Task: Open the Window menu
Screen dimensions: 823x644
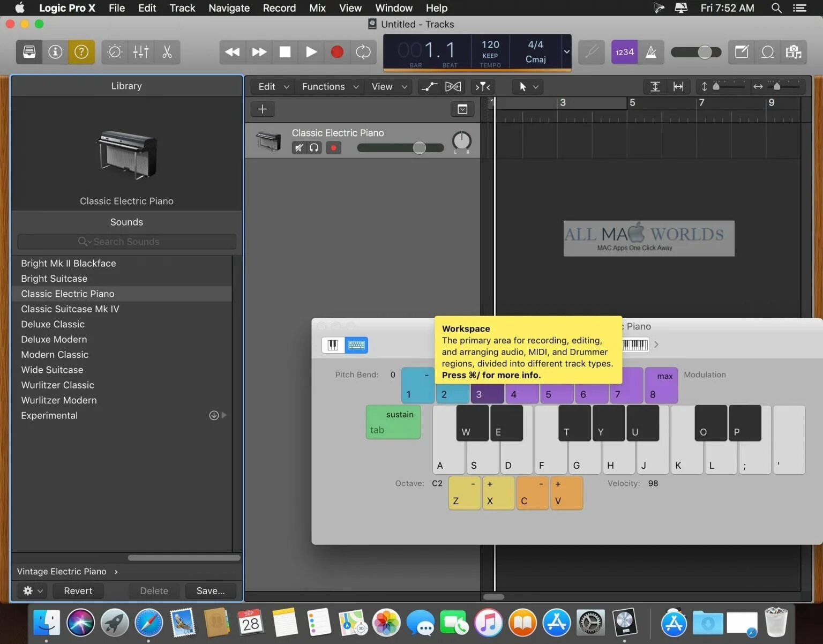Action: point(394,8)
